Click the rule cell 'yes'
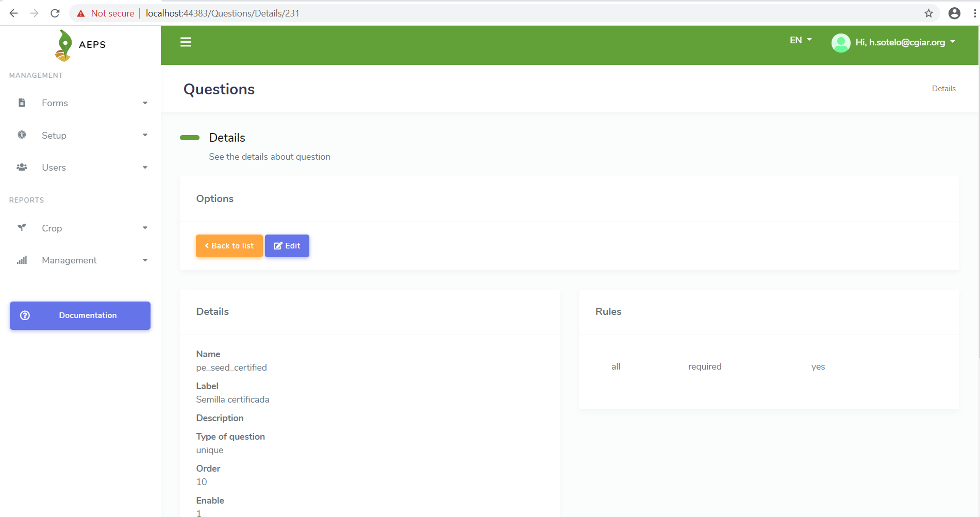 click(818, 366)
